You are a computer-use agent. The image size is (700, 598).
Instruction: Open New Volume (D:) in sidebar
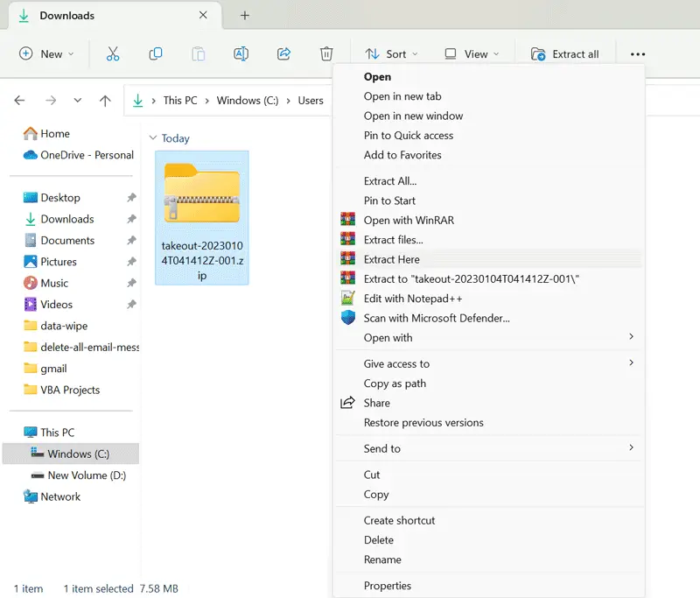pyautogui.click(x=87, y=475)
